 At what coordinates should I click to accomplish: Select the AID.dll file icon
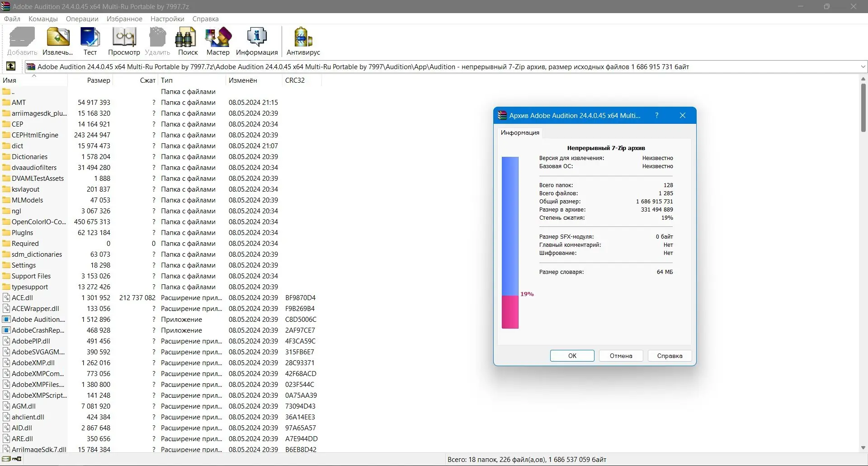click(6, 428)
